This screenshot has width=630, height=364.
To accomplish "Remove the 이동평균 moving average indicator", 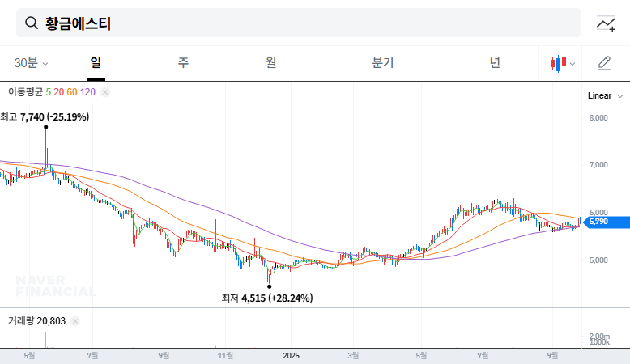I will tap(105, 92).
